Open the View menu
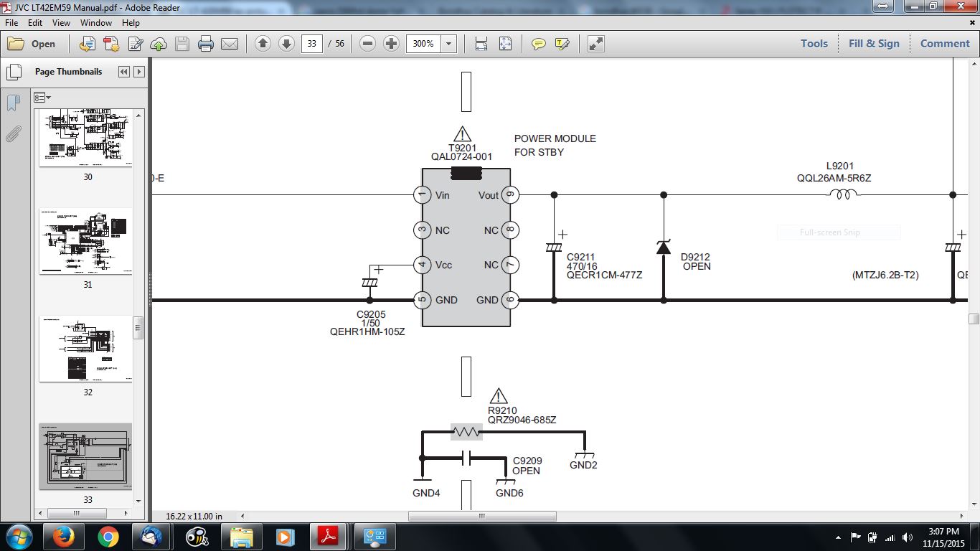The image size is (980, 551). [61, 23]
